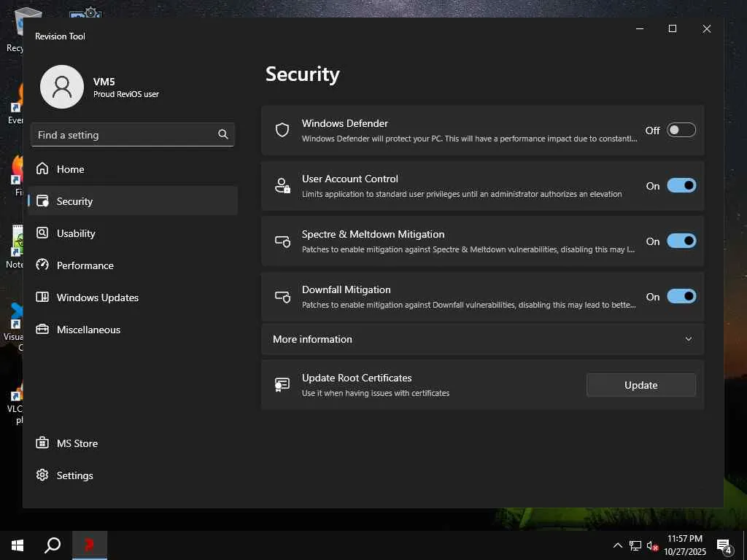Click the VM5 user name text
Image resolution: width=747 pixels, height=560 pixels.
click(104, 82)
